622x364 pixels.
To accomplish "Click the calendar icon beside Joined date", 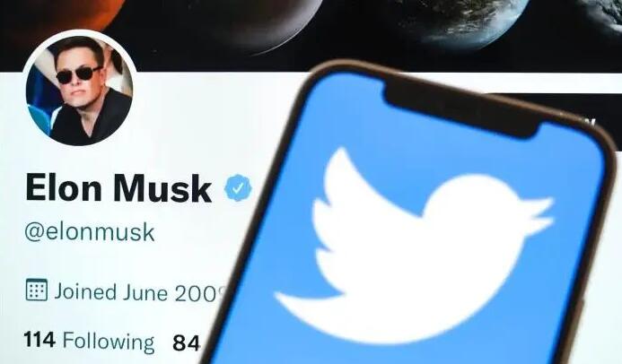I will click(x=37, y=290).
